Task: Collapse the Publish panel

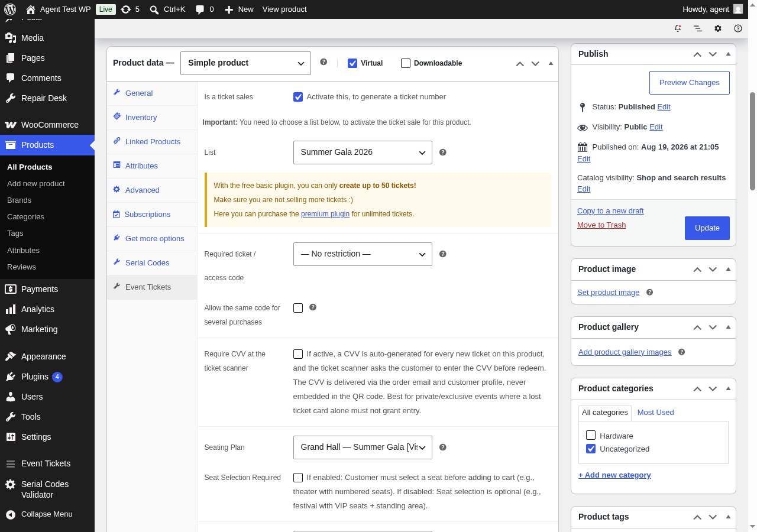Action: 728,54
